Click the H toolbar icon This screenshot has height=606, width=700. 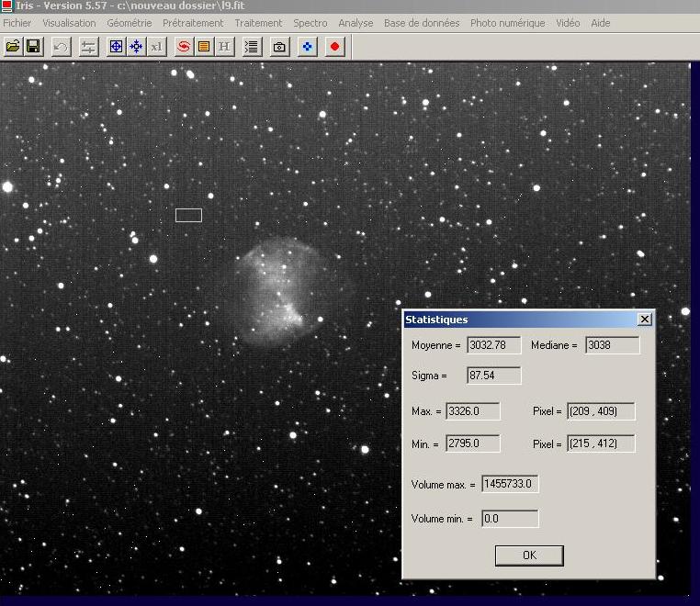(x=224, y=46)
